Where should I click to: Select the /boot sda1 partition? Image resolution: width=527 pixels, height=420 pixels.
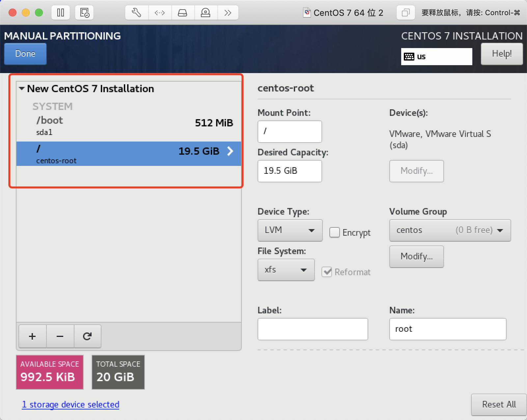(x=129, y=126)
